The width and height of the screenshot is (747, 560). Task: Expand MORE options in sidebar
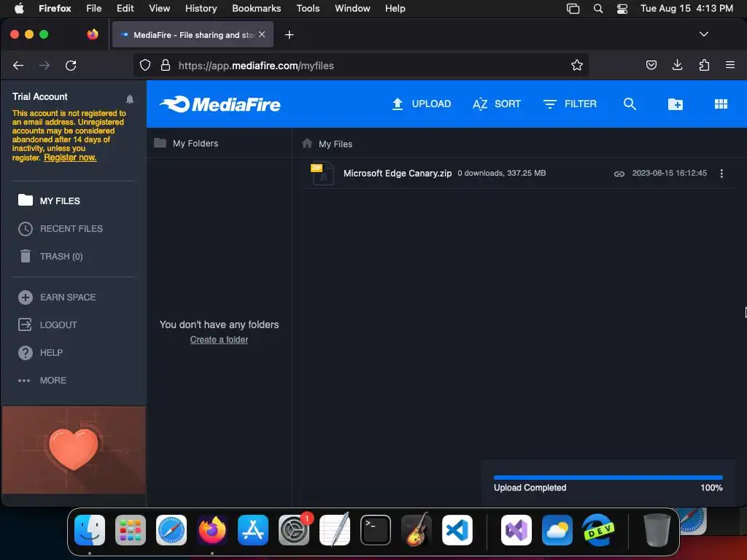(42, 380)
